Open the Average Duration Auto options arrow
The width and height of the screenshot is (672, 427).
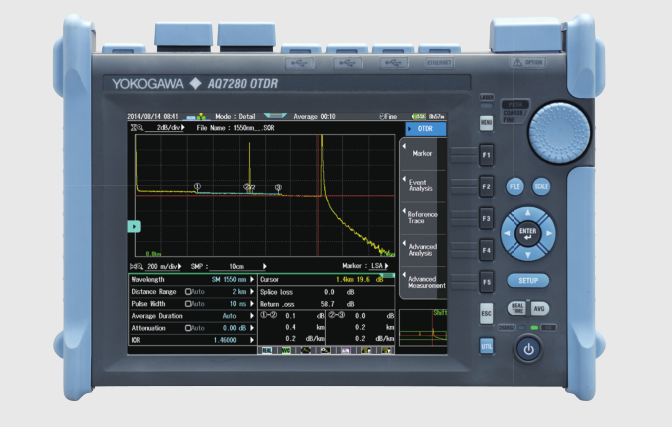(252, 316)
